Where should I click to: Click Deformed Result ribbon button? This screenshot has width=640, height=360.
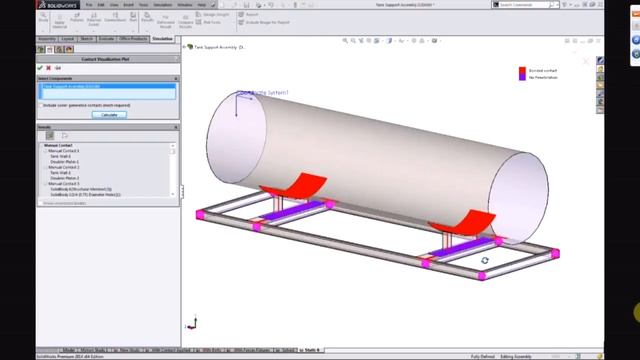click(x=166, y=22)
